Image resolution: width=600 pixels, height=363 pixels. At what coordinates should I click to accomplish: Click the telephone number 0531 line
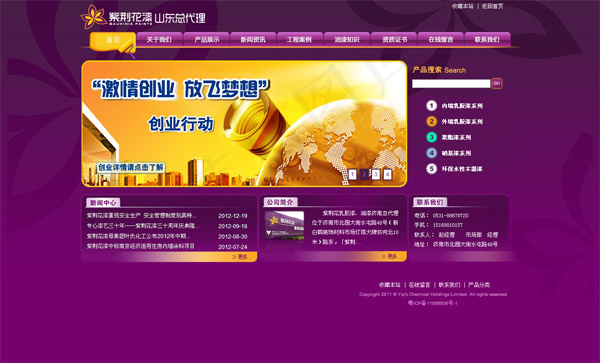[x=441, y=216]
